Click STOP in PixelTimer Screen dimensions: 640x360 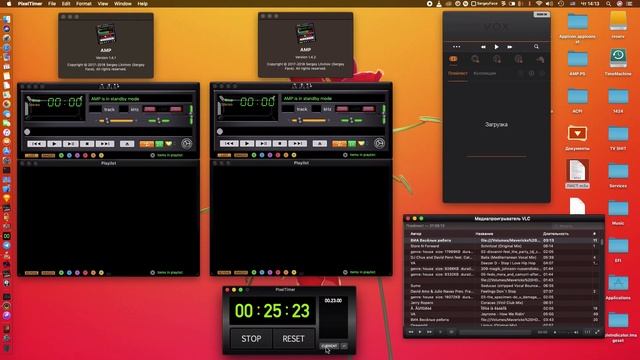pyautogui.click(x=251, y=339)
